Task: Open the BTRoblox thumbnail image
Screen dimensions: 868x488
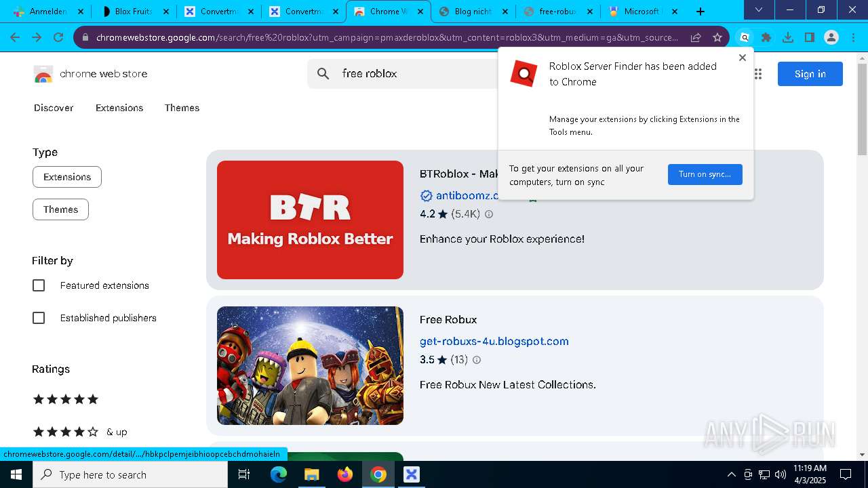Action: coord(310,220)
